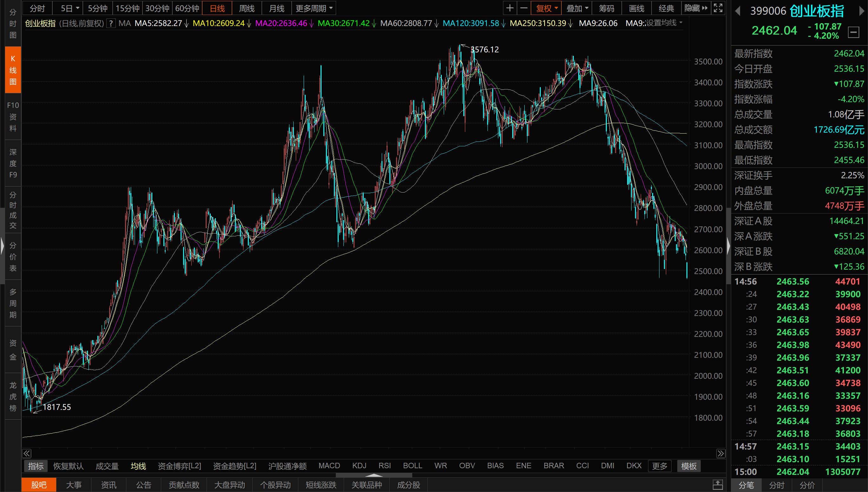Toggle CCI indicator
Viewport: 868px width, 492px height.
tap(582, 466)
